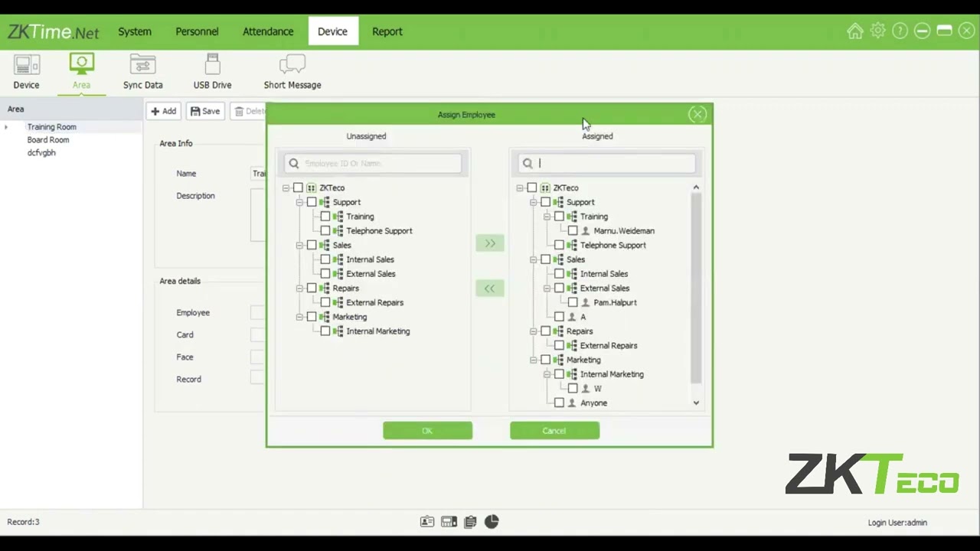Screen dimensions: 980x551
Task: Open the Device toolbar icon
Action: coord(26,72)
